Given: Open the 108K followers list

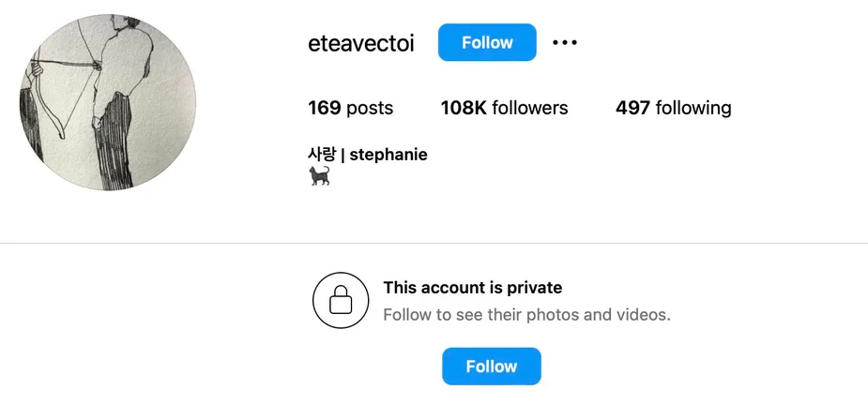Looking at the screenshot, I should point(504,108).
